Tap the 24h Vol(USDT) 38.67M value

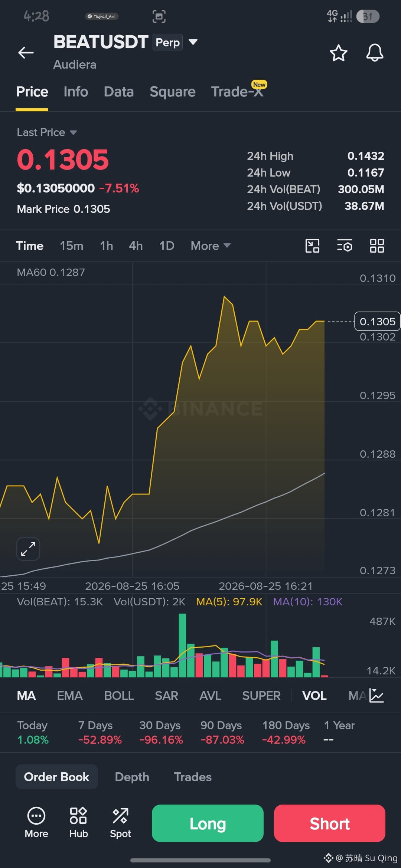coord(364,206)
